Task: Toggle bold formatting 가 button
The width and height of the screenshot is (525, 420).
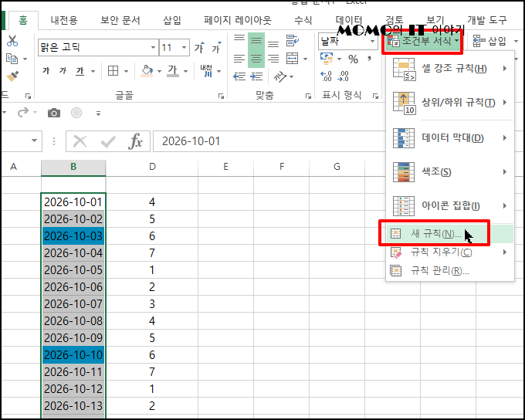Action: click(x=46, y=71)
